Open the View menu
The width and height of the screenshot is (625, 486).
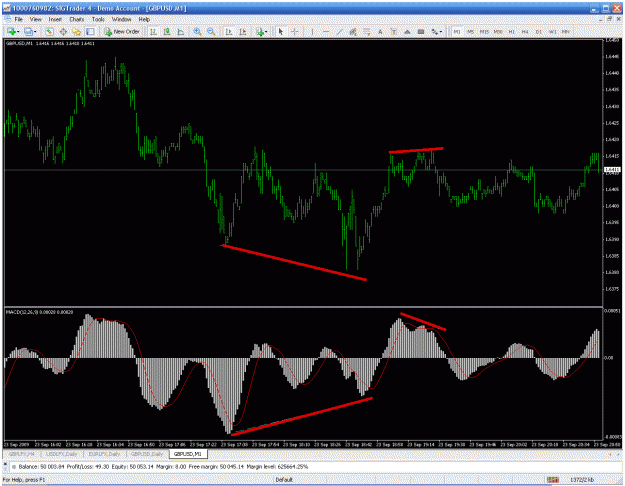click(35, 19)
